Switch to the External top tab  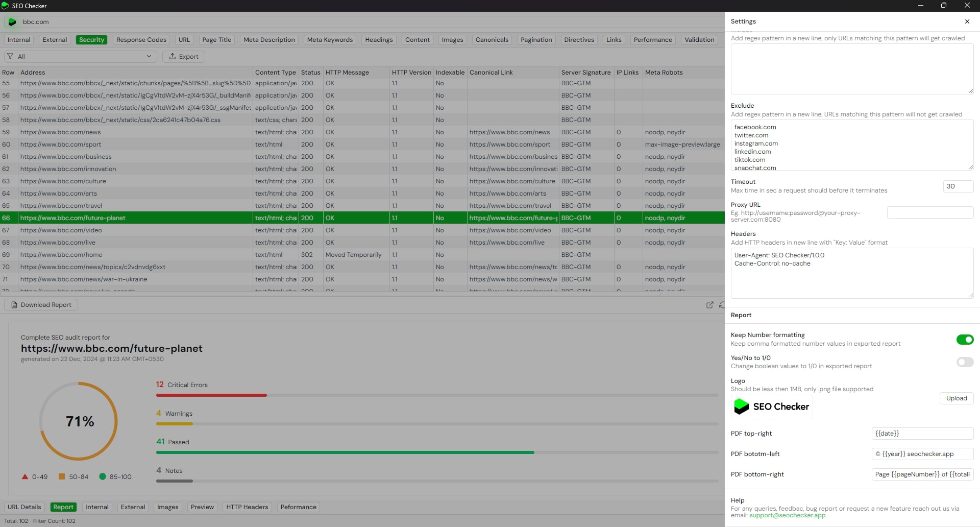55,40
